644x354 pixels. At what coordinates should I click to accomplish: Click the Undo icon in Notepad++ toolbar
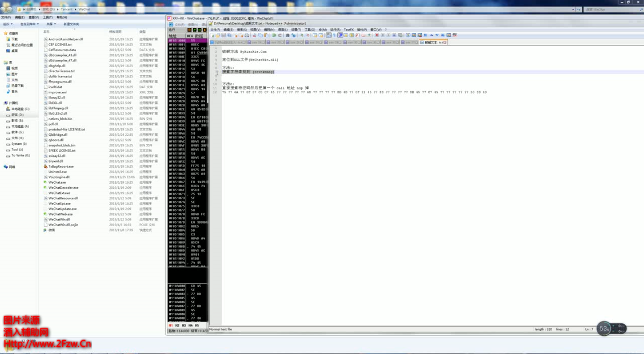(274, 35)
